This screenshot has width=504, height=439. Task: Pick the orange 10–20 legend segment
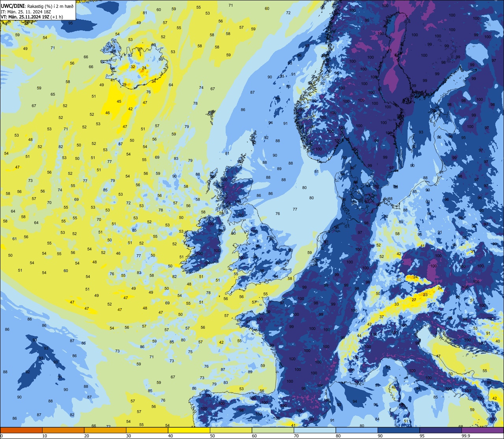(63, 430)
